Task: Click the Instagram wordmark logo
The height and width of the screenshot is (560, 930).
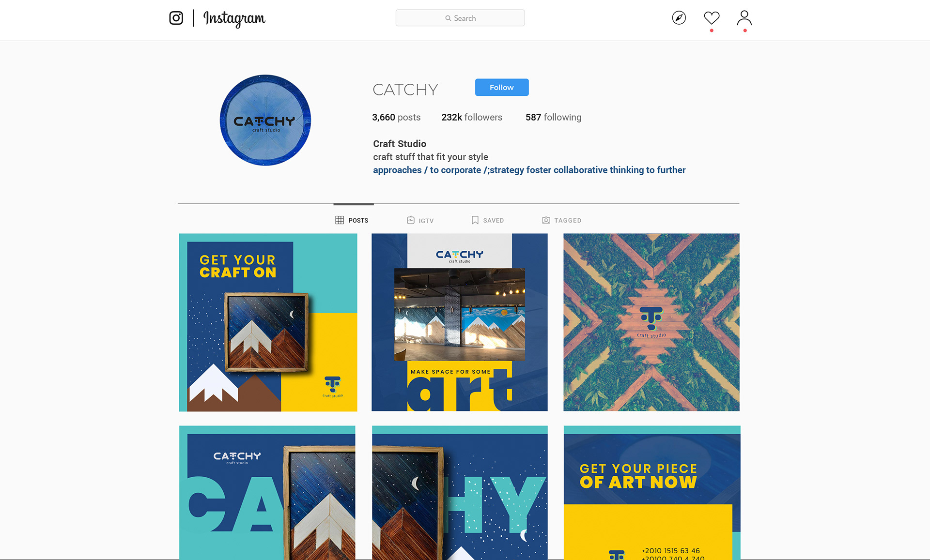Action: pyautogui.click(x=234, y=18)
